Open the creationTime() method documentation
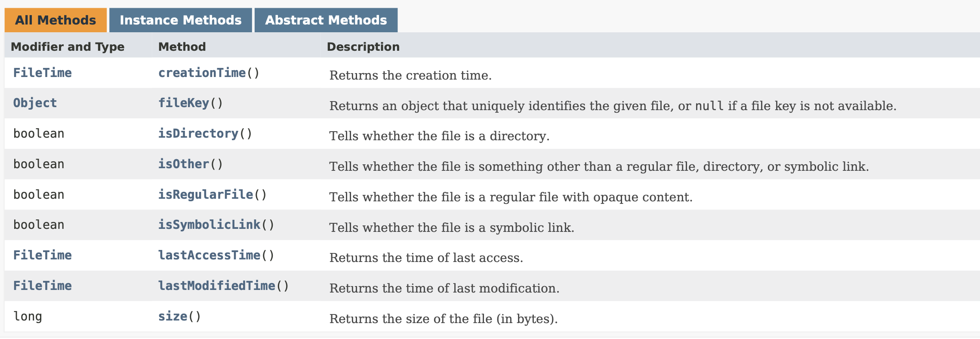This screenshot has height=339, width=980. 202,73
